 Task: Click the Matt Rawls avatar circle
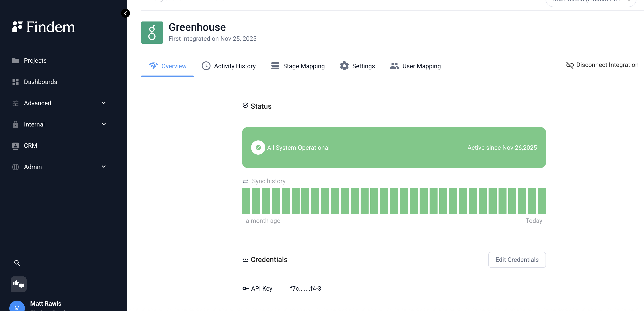(17, 307)
